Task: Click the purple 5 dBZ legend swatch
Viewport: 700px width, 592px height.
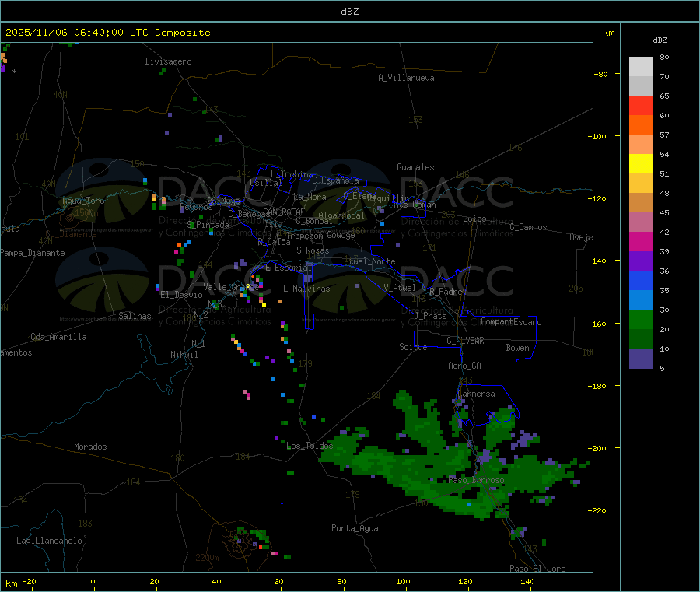Action: coord(641,359)
